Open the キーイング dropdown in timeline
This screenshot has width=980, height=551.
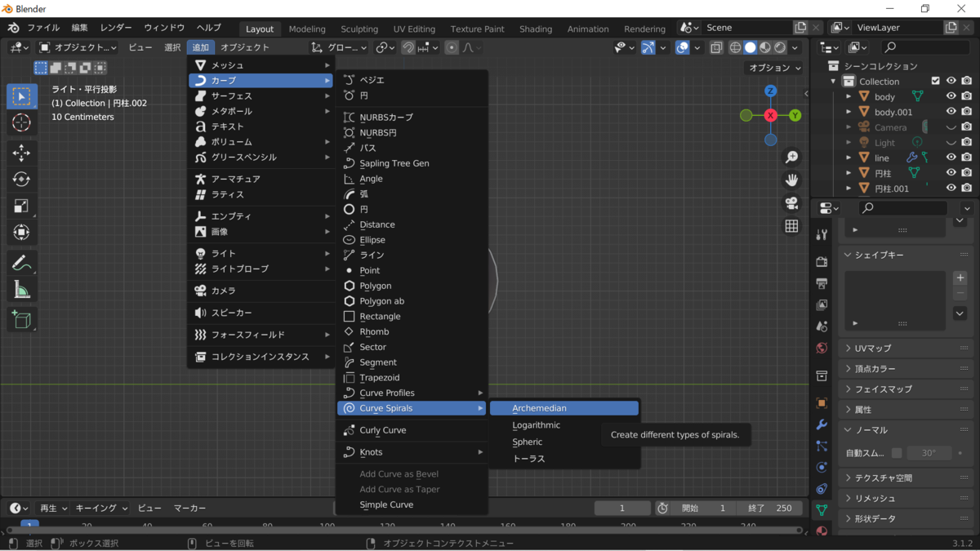tap(102, 508)
